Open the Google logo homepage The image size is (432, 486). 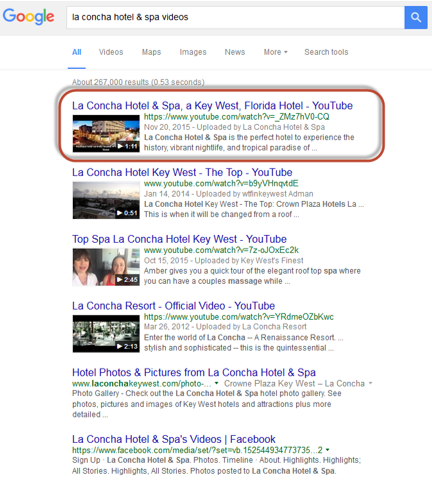28,17
